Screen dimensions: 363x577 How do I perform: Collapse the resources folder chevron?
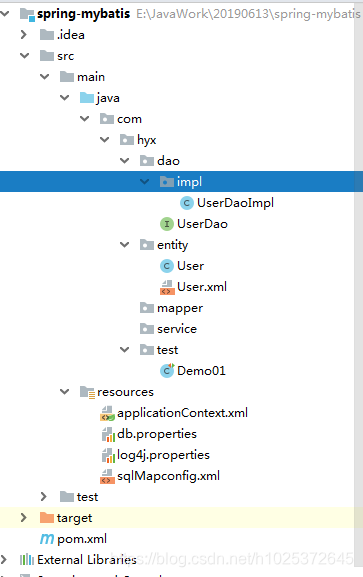point(64,392)
